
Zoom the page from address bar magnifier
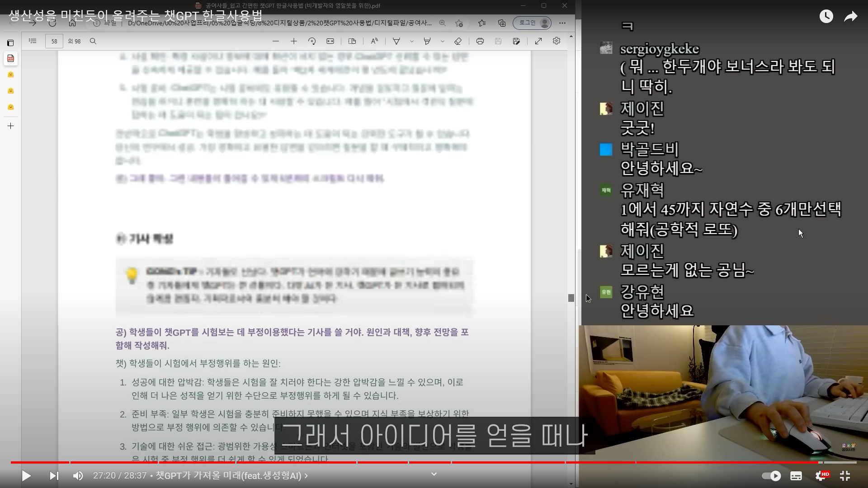tap(443, 23)
